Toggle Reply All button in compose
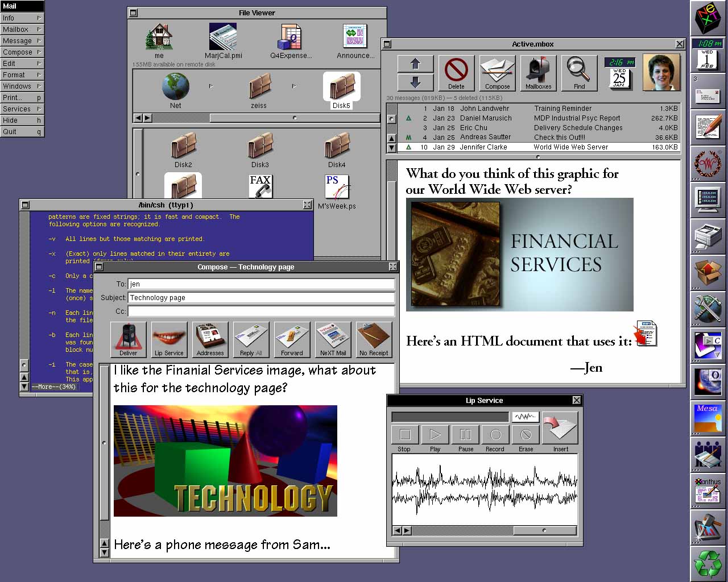The height and width of the screenshot is (582, 728). click(x=251, y=339)
